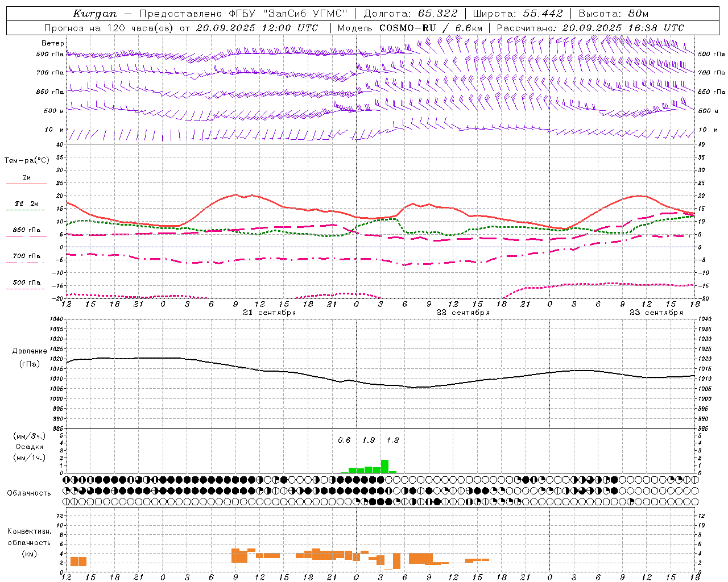This screenshot has width=728, height=582.
Task: Click the (км) unit under convective label
Action: [29, 554]
